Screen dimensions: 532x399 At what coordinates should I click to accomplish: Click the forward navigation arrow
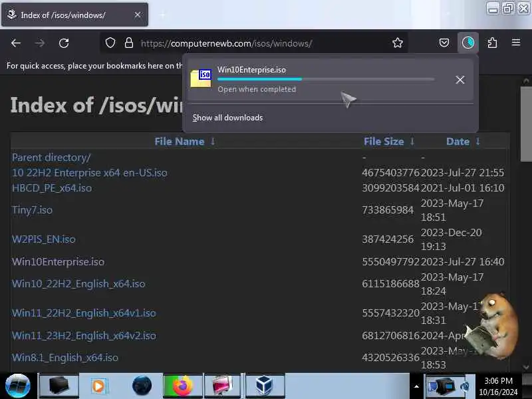40,43
